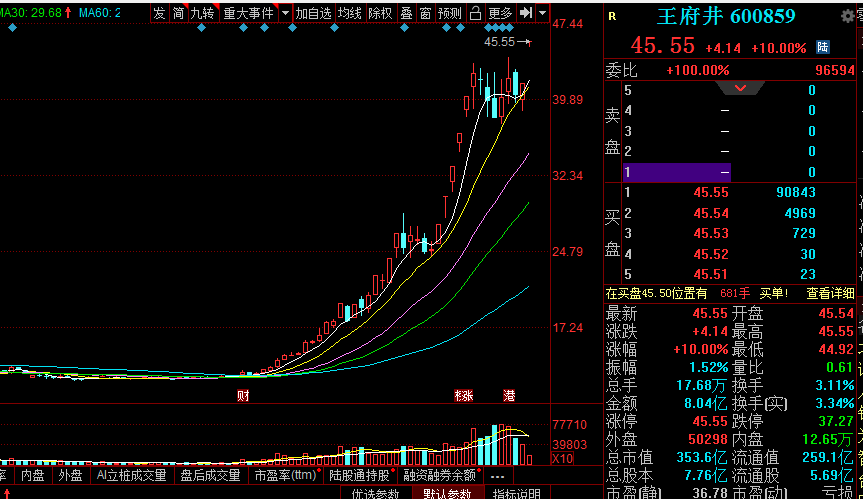Click 加自选 to add to watchlist
Viewport: 863px width, 499px height.
(314, 13)
